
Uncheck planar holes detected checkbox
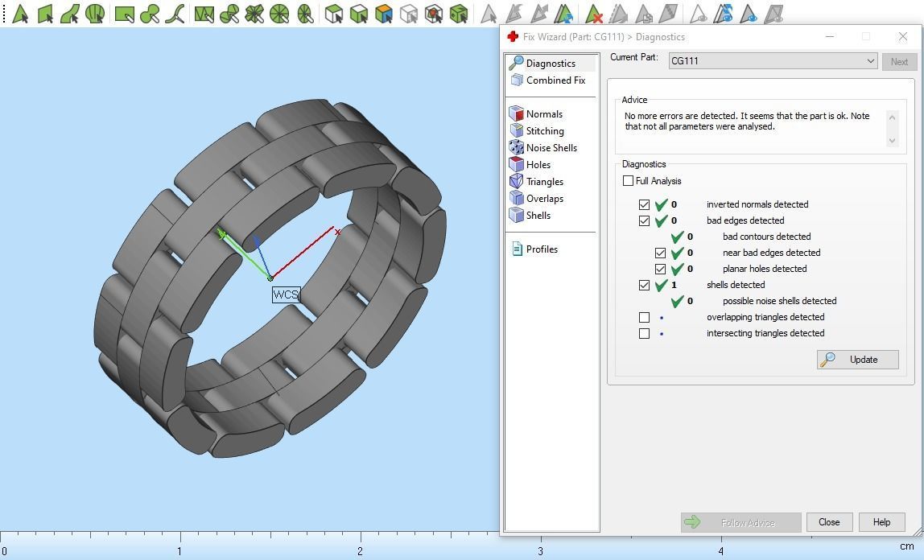click(660, 269)
